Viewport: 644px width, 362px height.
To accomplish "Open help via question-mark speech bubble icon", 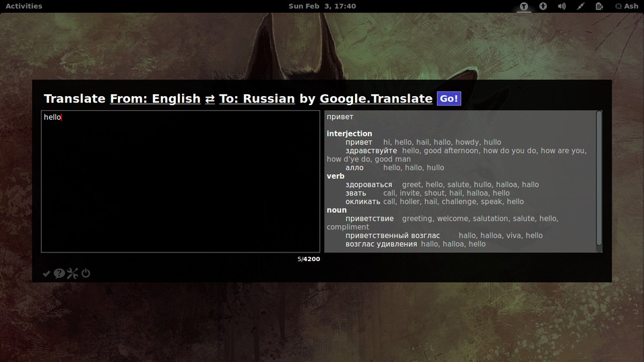I will (59, 273).
